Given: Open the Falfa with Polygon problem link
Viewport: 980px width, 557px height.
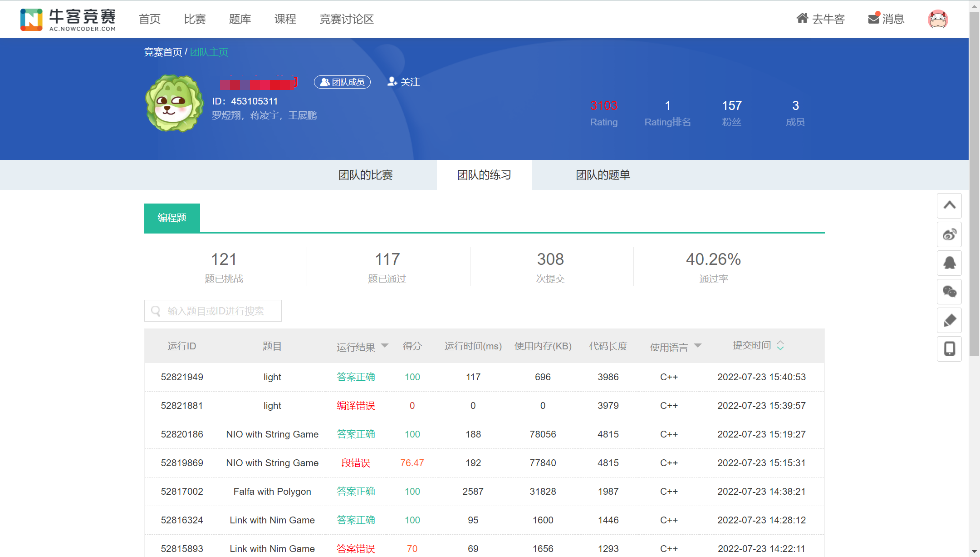Looking at the screenshot, I should point(272,492).
